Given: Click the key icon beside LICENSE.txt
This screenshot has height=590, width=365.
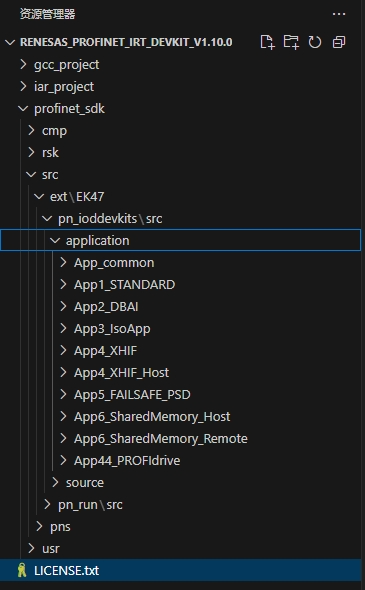Looking at the screenshot, I should click(22, 570).
